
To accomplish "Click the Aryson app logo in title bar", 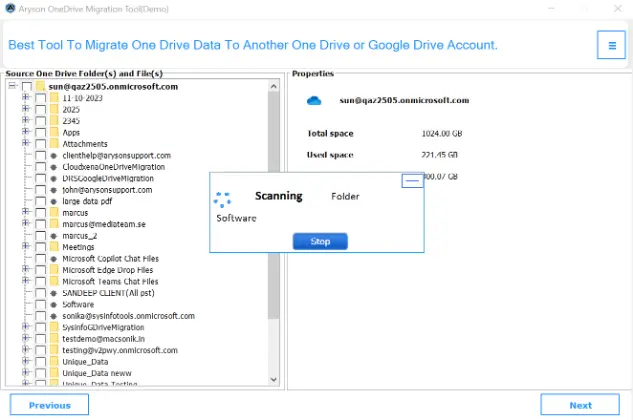I will [10, 8].
